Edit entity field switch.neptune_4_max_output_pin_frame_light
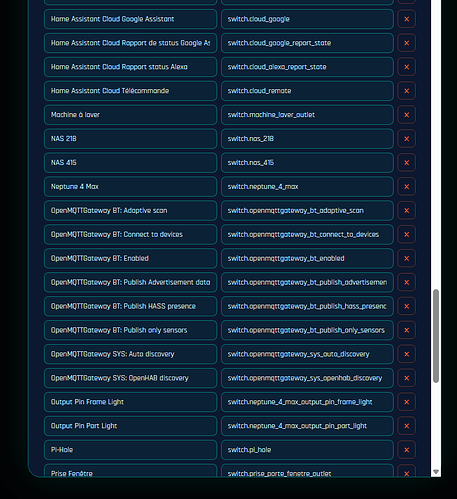457x499 pixels. (x=307, y=402)
